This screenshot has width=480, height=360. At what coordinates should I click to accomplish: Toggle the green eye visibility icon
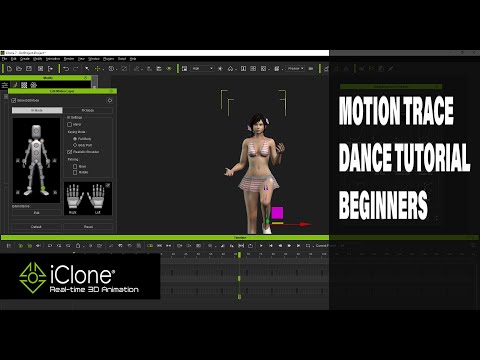(x=169, y=69)
